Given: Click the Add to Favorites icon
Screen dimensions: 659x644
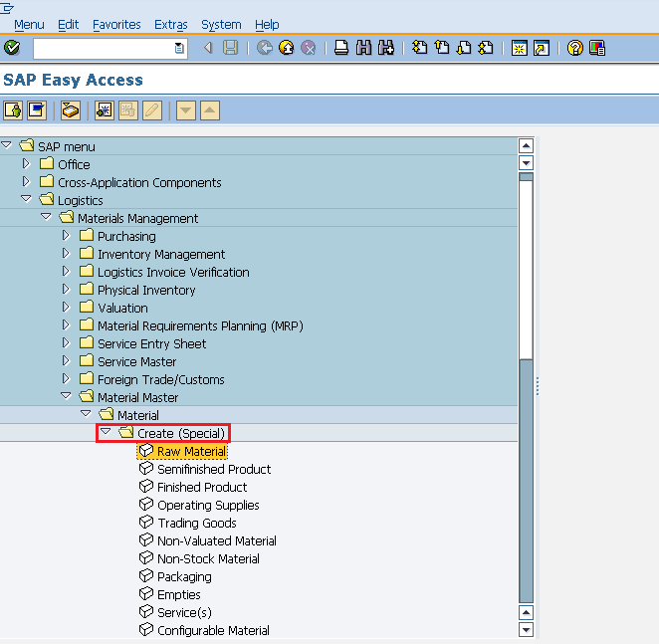Looking at the screenshot, I should tap(105, 110).
